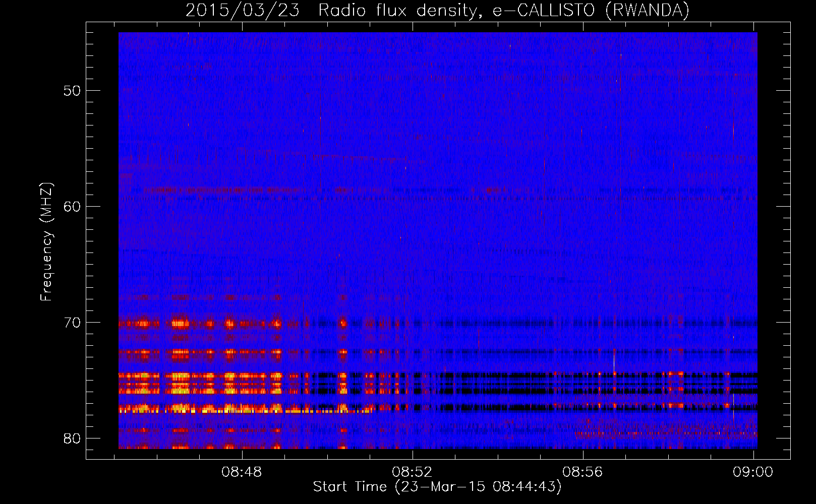Click the 09:00 time tick label

[753, 472]
